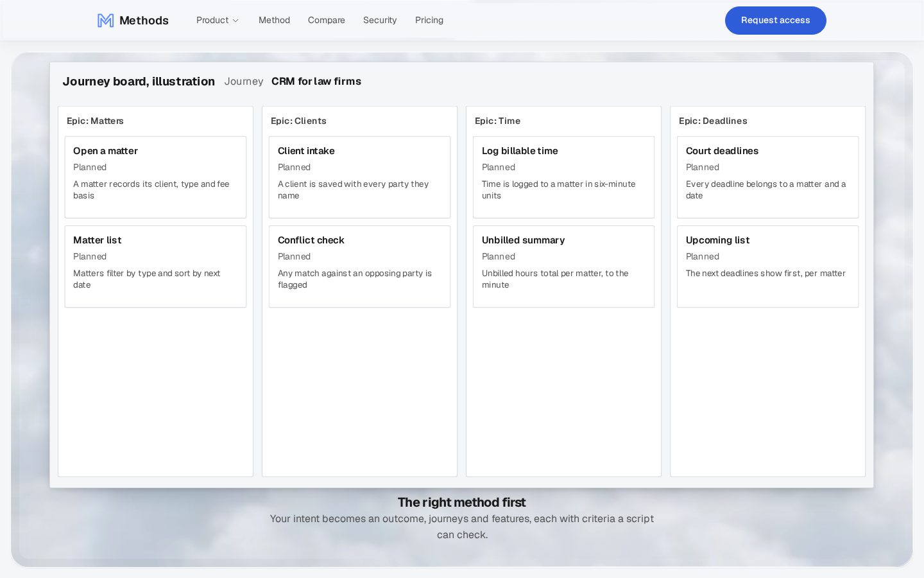Click 'Time is logged to a matter' description
Image resolution: width=924 pixels, height=578 pixels.
558,189
